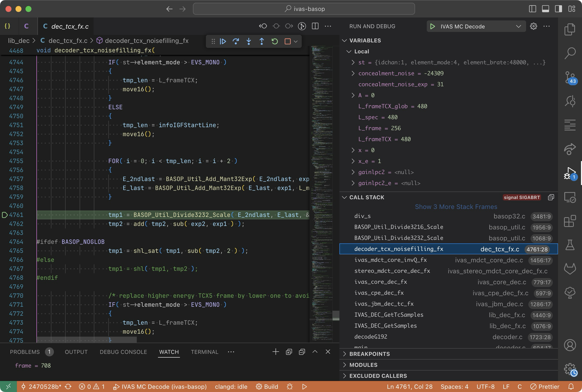Open the Search view in activity bar
The height and width of the screenshot is (392, 582).
[x=570, y=53]
